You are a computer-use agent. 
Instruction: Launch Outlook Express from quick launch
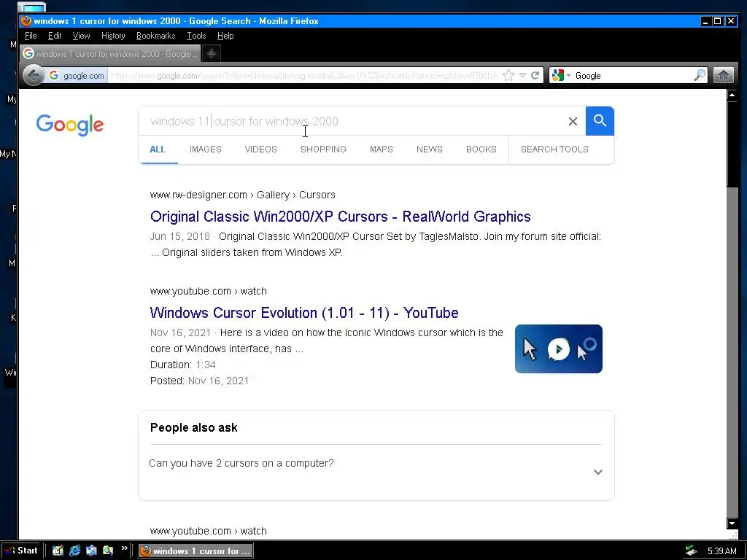(x=91, y=551)
